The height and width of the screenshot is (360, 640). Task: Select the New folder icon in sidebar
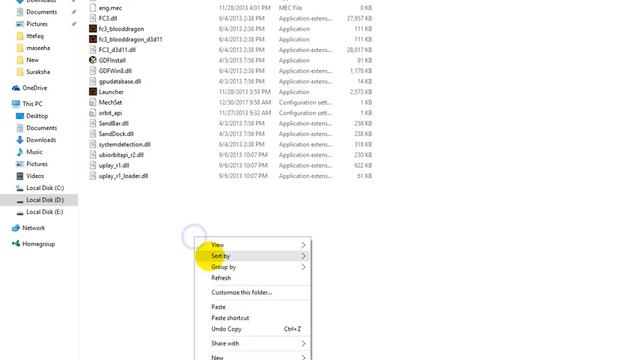(20, 60)
